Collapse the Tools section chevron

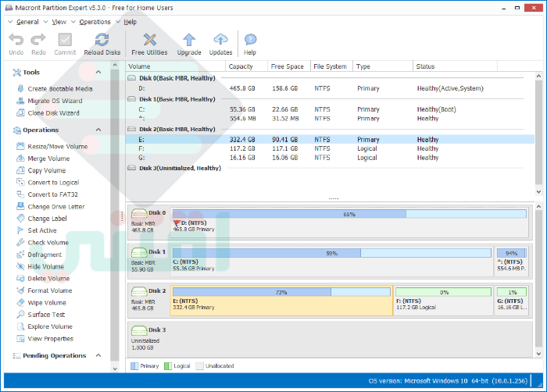click(98, 72)
